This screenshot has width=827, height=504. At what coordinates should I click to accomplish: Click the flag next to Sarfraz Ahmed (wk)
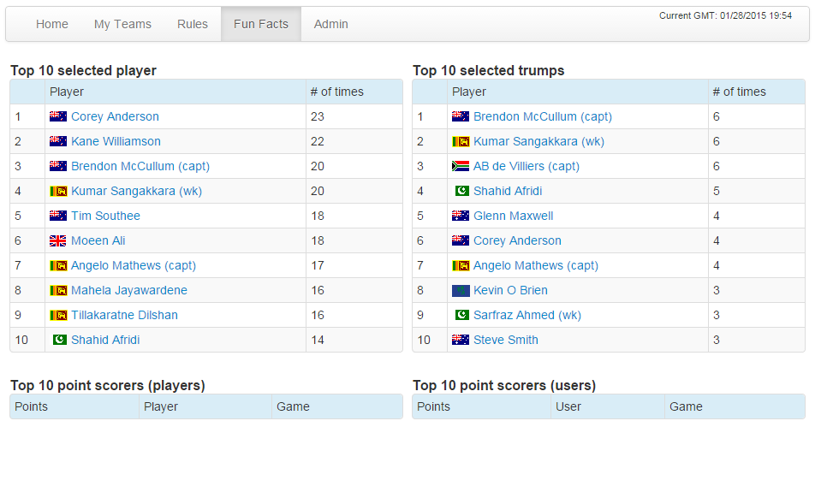point(462,316)
